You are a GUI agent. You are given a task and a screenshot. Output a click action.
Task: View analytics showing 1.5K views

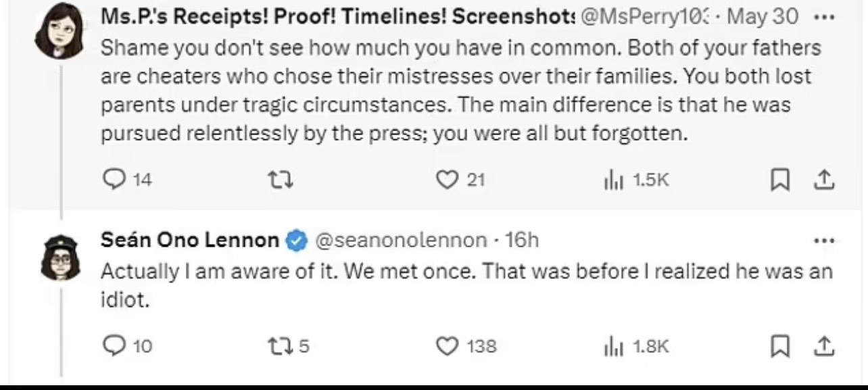[x=611, y=180]
